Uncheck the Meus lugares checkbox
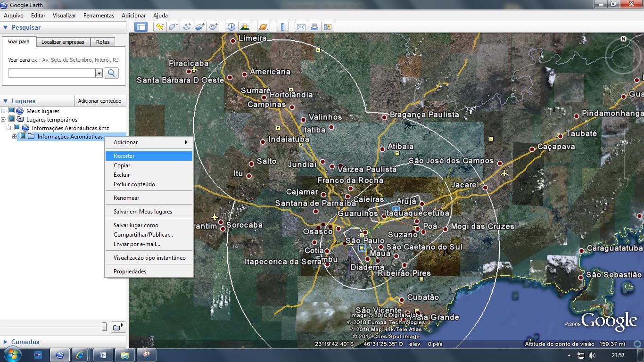Image resolution: width=644 pixels, height=362 pixels. tap(12, 111)
